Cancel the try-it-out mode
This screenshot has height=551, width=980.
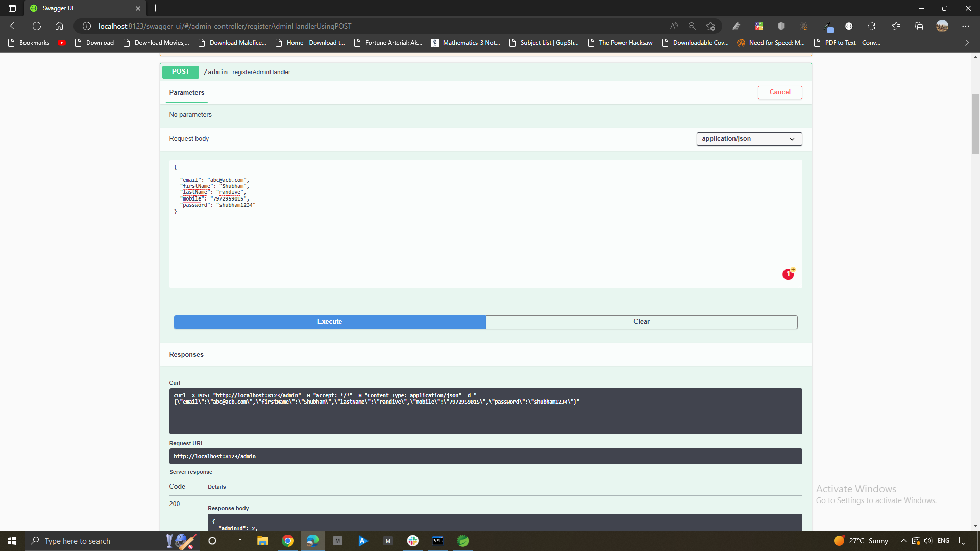pos(779,92)
